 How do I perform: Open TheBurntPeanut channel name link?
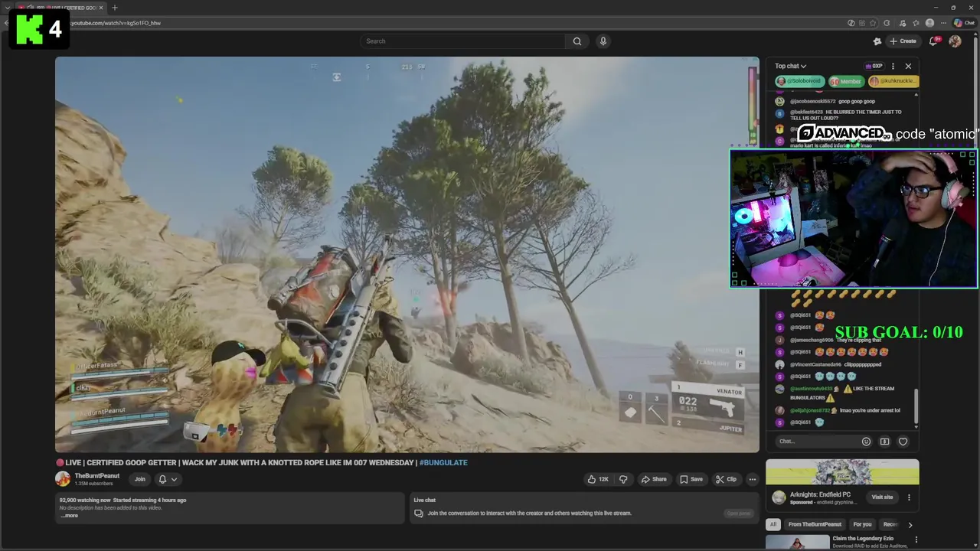pos(96,476)
